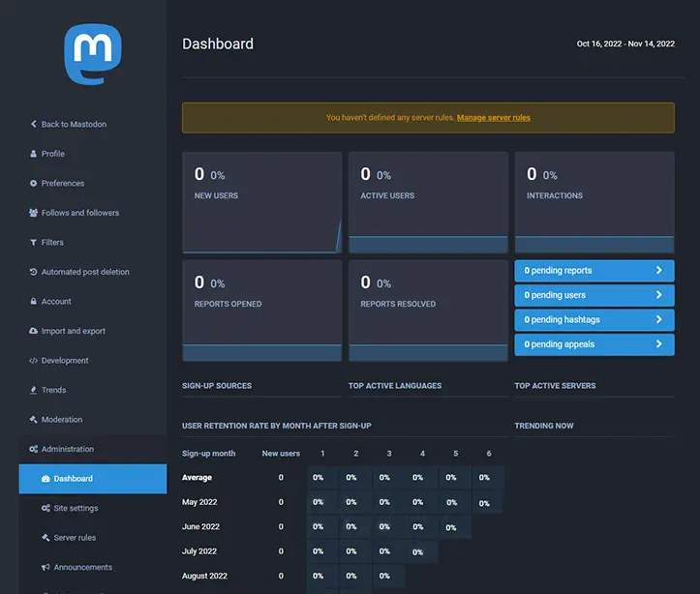Click the Top Active Languages heading
The width and height of the screenshot is (700, 594).
point(395,386)
